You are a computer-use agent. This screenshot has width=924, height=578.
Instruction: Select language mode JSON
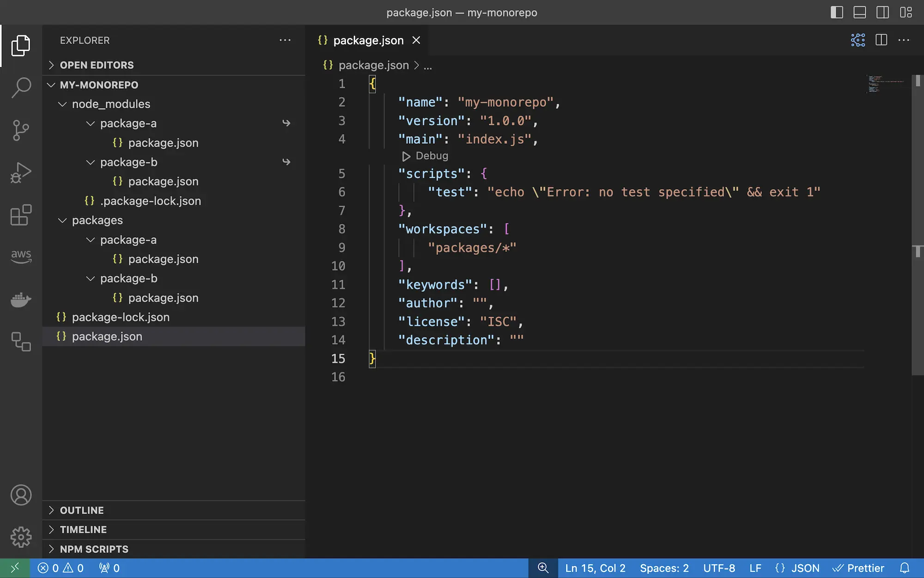pyautogui.click(x=797, y=568)
